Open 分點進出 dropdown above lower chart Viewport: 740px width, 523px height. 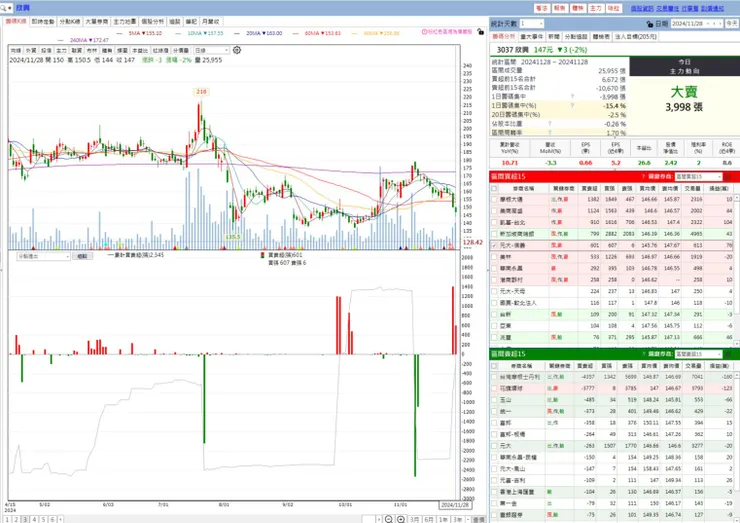click(x=43, y=256)
